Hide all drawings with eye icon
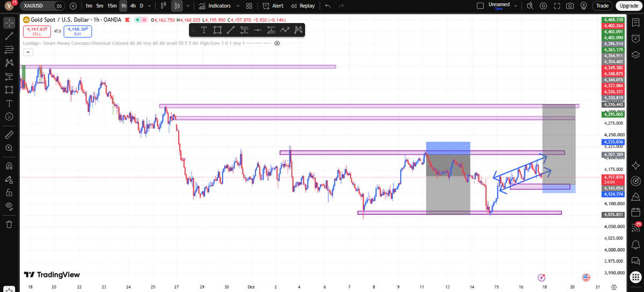 coord(9,206)
